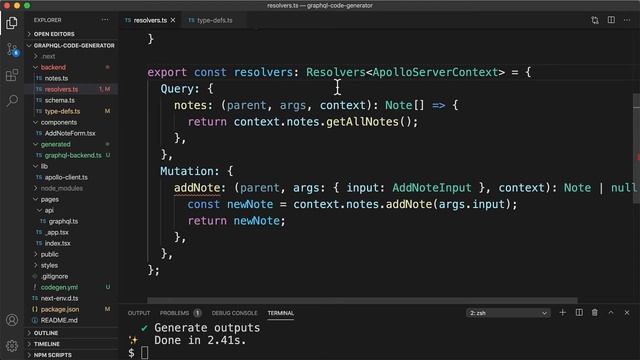Open the Search view
This screenshot has height=360, width=640.
(12, 100)
